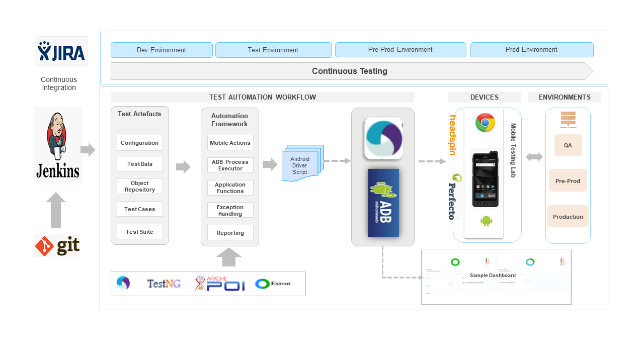
Task: Click the ADB shell commands image
Action: [383, 203]
